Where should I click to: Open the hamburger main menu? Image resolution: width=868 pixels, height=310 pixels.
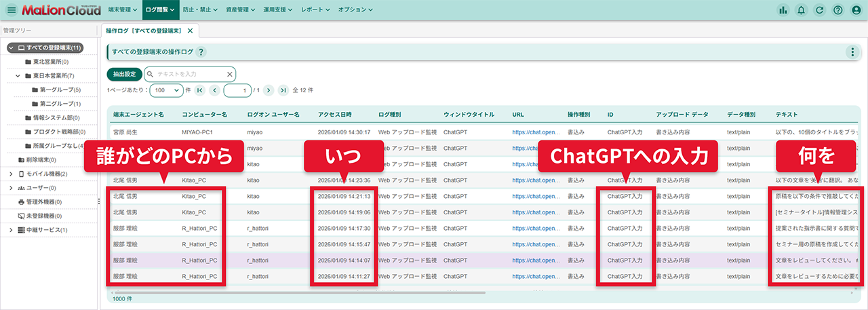pos(11,10)
